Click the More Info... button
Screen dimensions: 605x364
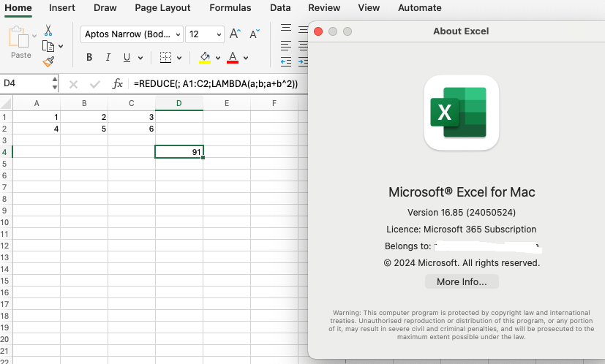point(462,281)
